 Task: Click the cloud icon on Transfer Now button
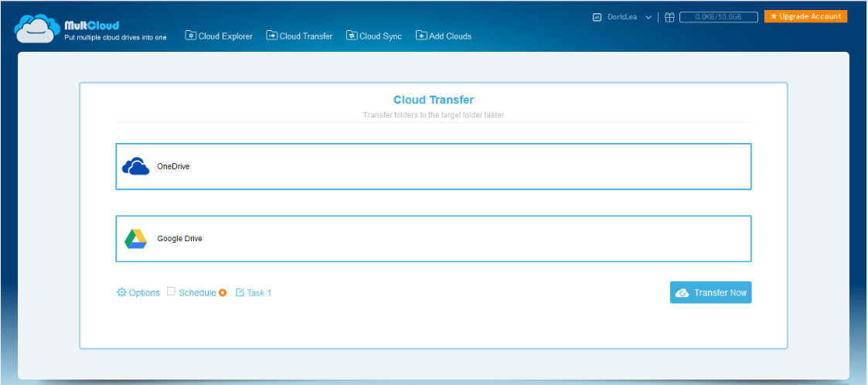click(683, 292)
